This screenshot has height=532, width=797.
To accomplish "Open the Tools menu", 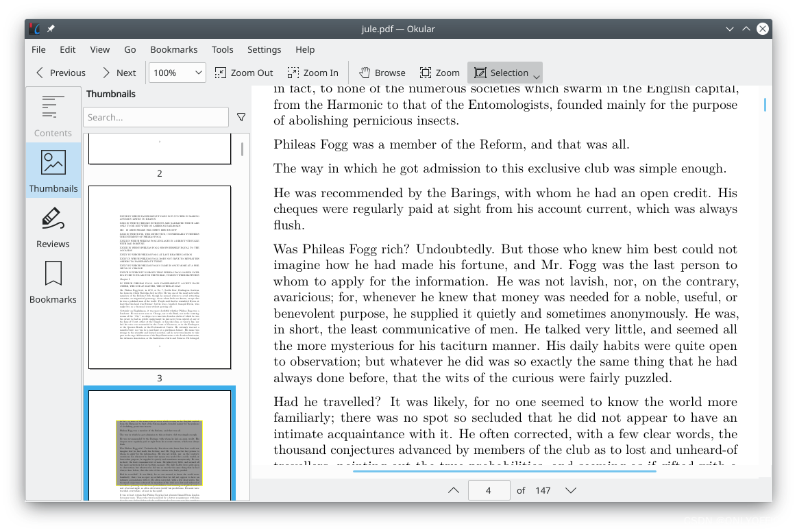I will coord(223,50).
